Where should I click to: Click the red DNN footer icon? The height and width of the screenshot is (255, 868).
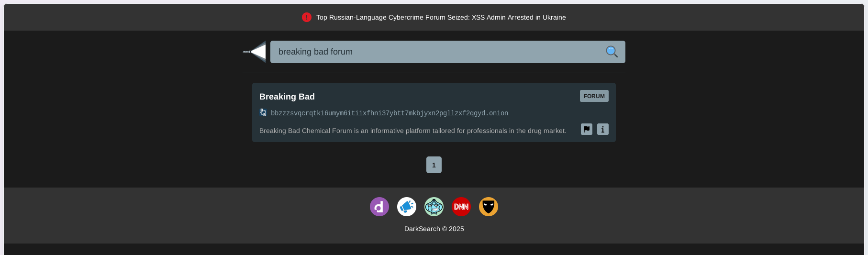coord(461,207)
